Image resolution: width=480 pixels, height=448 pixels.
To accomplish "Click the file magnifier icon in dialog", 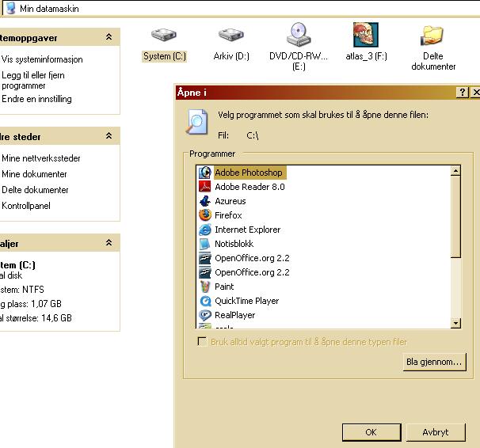I will point(197,122).
